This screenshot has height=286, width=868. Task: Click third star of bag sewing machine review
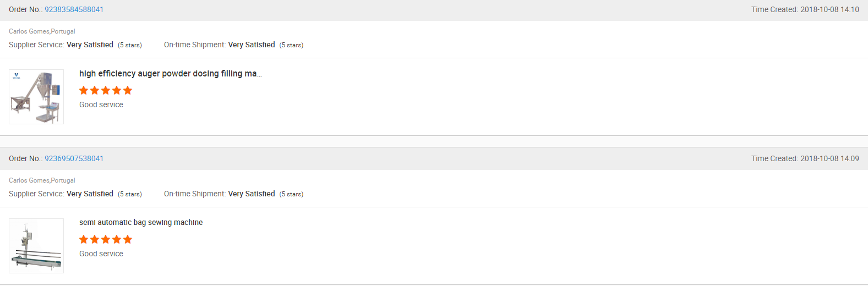106,239
